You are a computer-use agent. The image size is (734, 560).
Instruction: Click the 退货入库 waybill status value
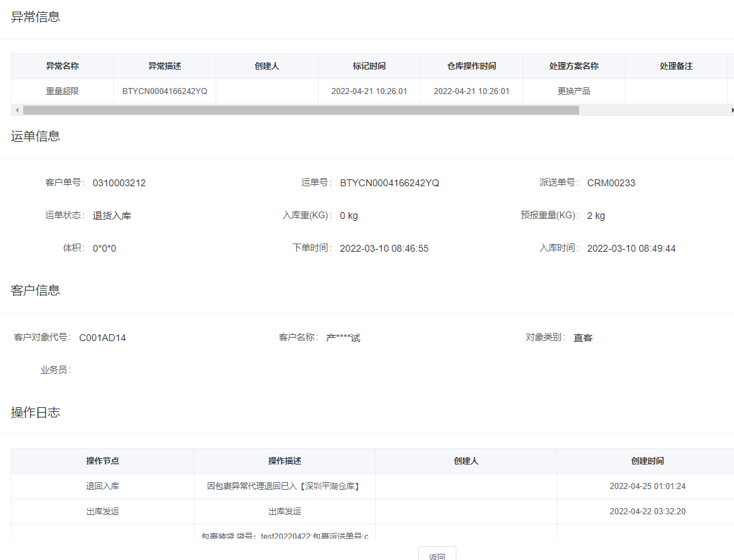click(x=112, y=216)
